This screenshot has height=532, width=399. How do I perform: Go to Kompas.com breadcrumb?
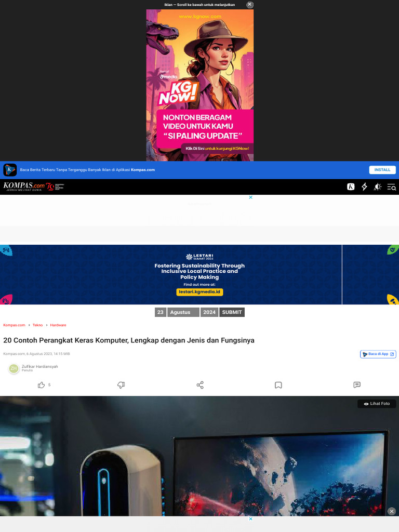[14, 325]
